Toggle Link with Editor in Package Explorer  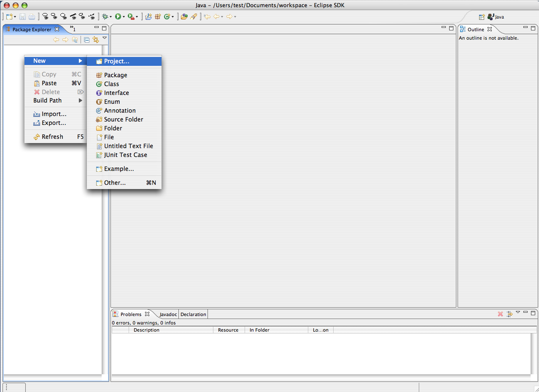[96, 40]
